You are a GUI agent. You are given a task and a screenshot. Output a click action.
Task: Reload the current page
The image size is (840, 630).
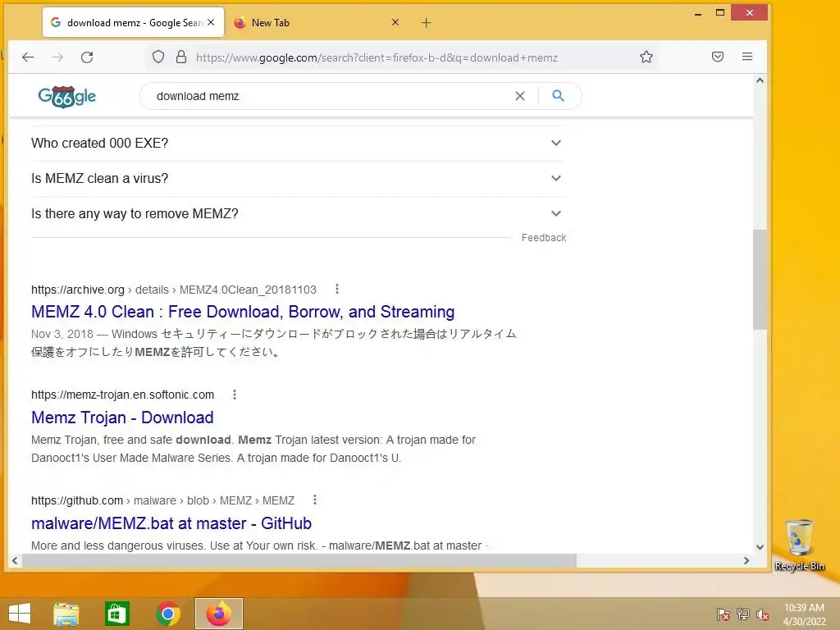87,57
